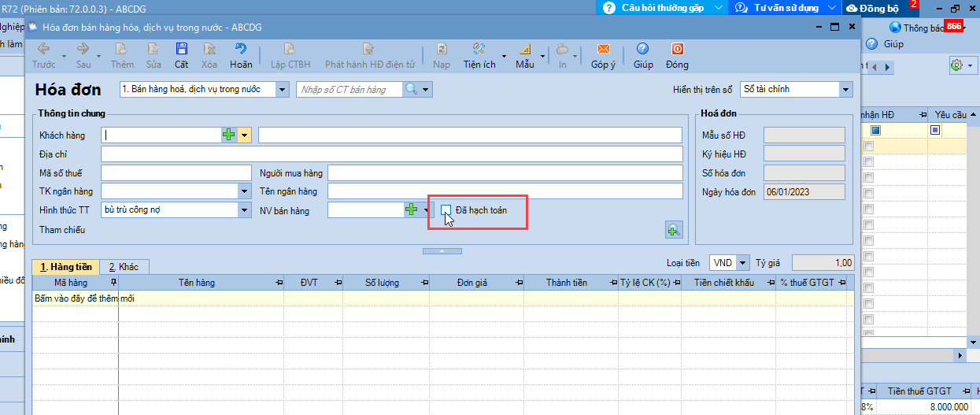Switch to 2. Khác tab

click(124, 267)
